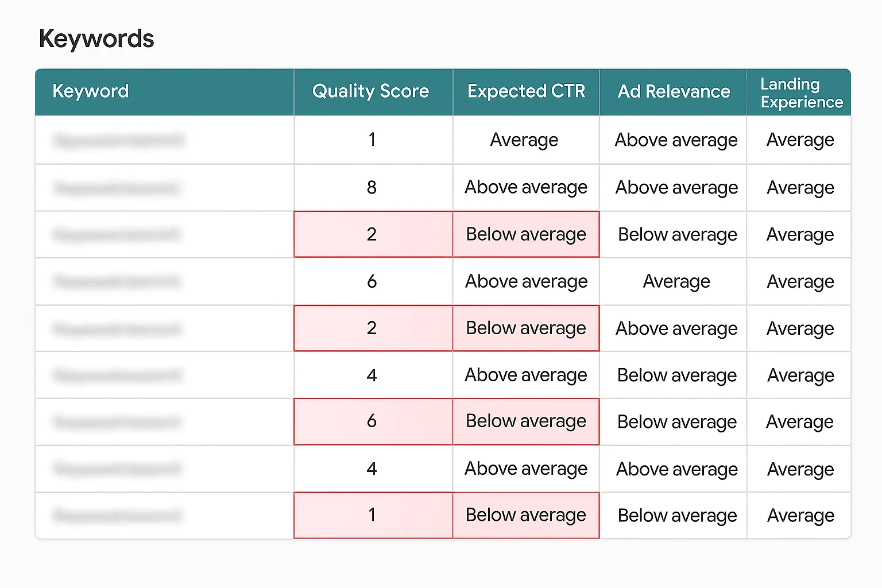Select the bottom highlighted Below average CTR cell
Viewport: 882px width, 588px height.
coord(525,515)
